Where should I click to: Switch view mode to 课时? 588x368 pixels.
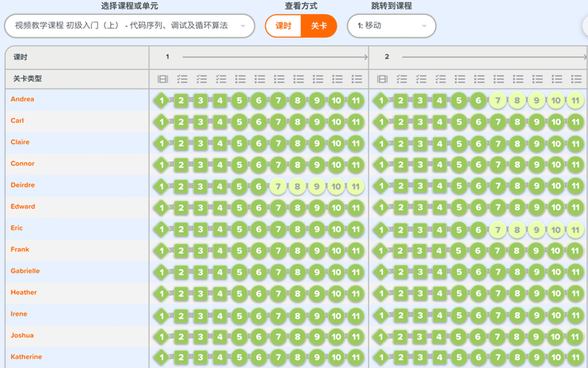tap(284, 26)
